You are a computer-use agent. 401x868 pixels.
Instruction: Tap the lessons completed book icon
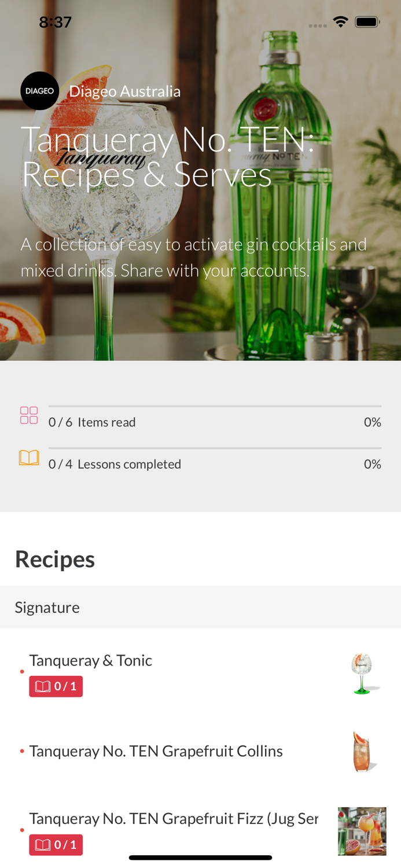[x=29, y=458]
